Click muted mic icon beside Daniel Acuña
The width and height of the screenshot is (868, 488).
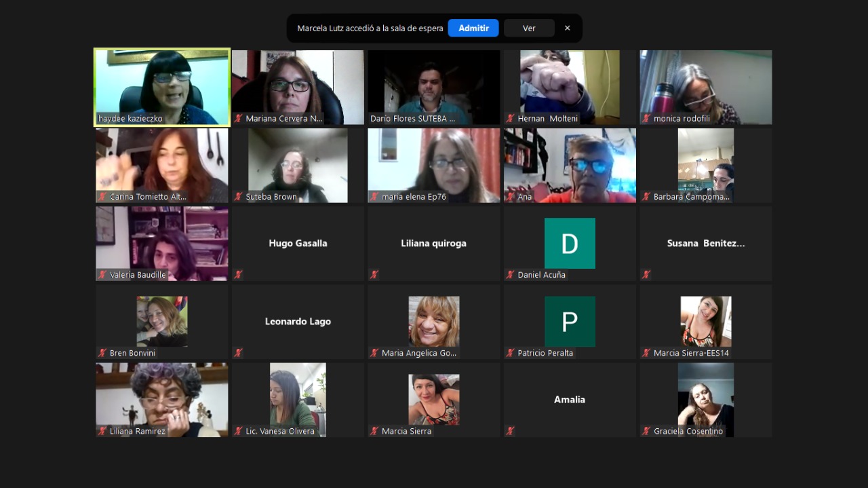pyautogui.click(x=510, y=275)
